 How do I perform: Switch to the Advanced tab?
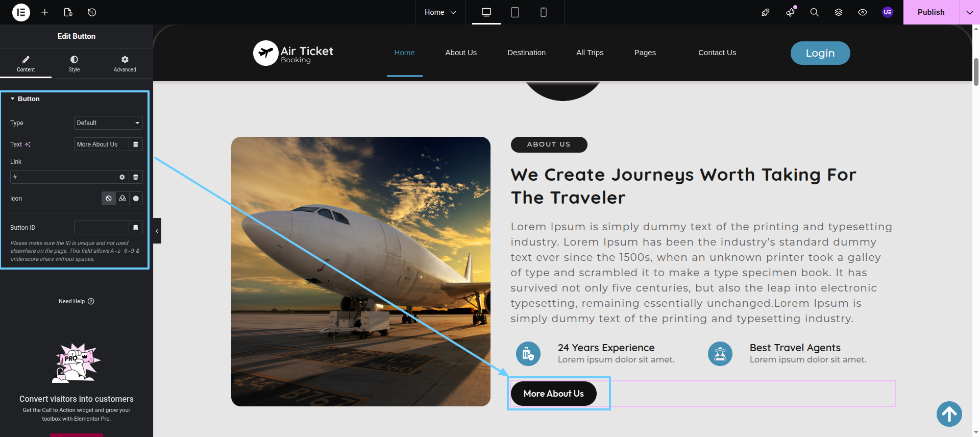tap(125, 64)
